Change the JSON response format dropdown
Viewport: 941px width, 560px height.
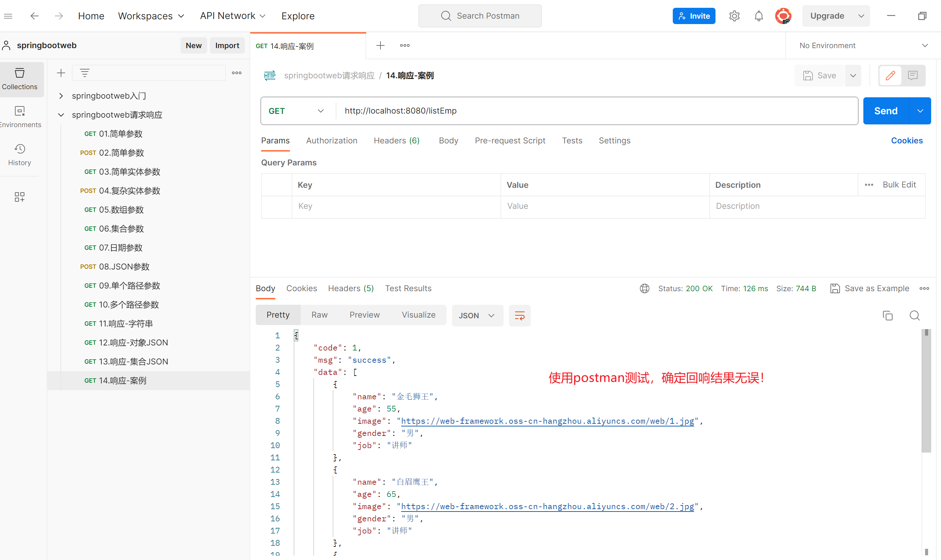477,316
